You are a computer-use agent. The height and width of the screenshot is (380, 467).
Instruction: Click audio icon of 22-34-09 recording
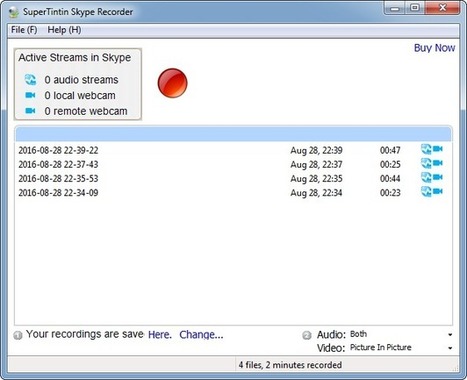click(426, 191)
